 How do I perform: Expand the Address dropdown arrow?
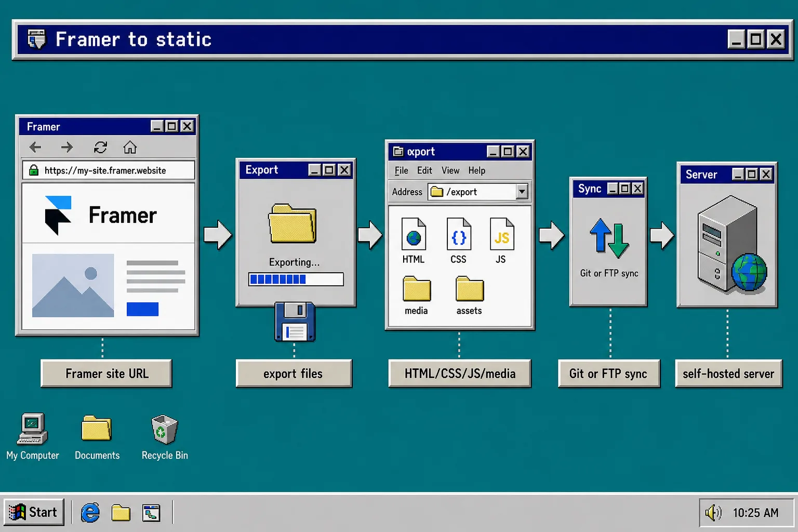point(522,192)
